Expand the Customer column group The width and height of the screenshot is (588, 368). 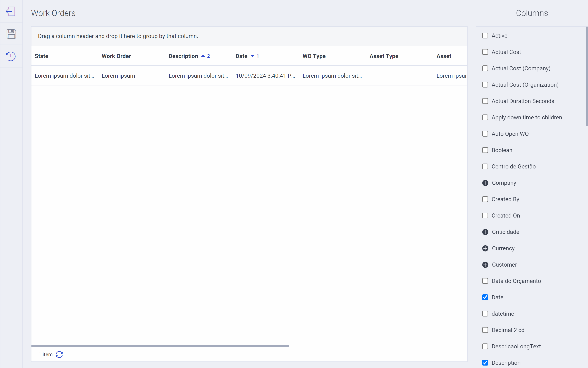coord(485,265)
